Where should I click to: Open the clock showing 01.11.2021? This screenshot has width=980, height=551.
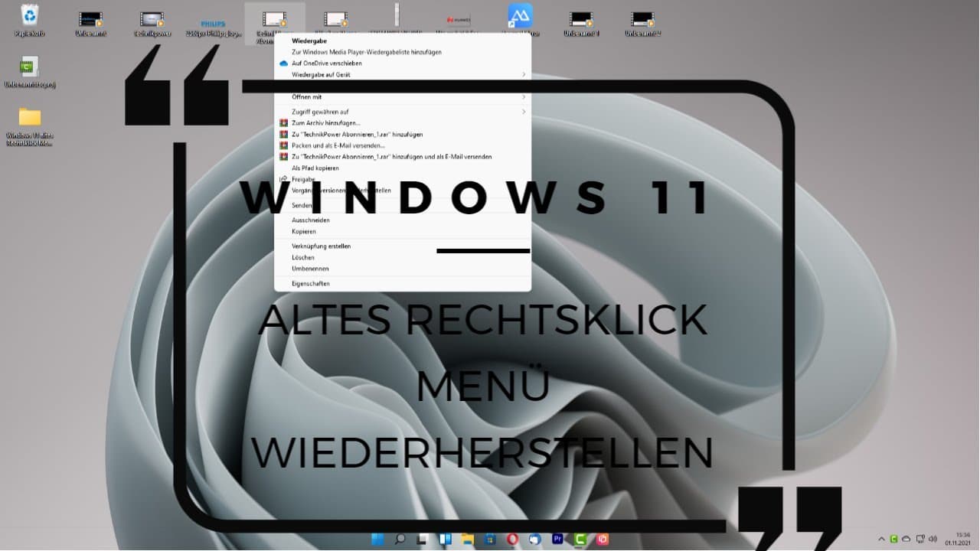coord(958,539)
